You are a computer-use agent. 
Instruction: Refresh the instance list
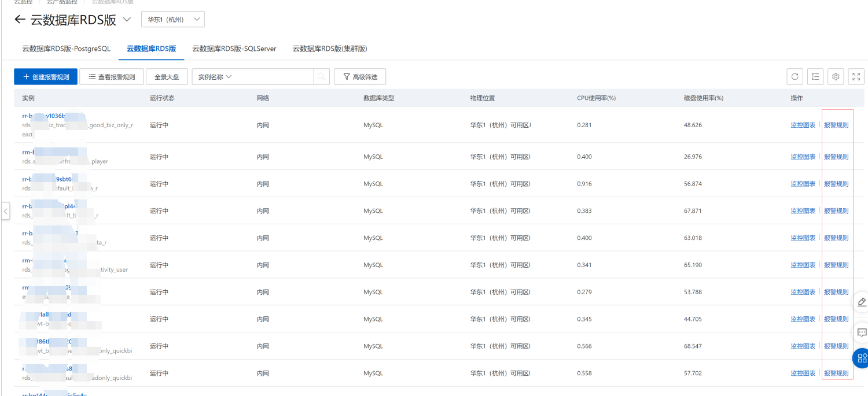click(795, 77)
